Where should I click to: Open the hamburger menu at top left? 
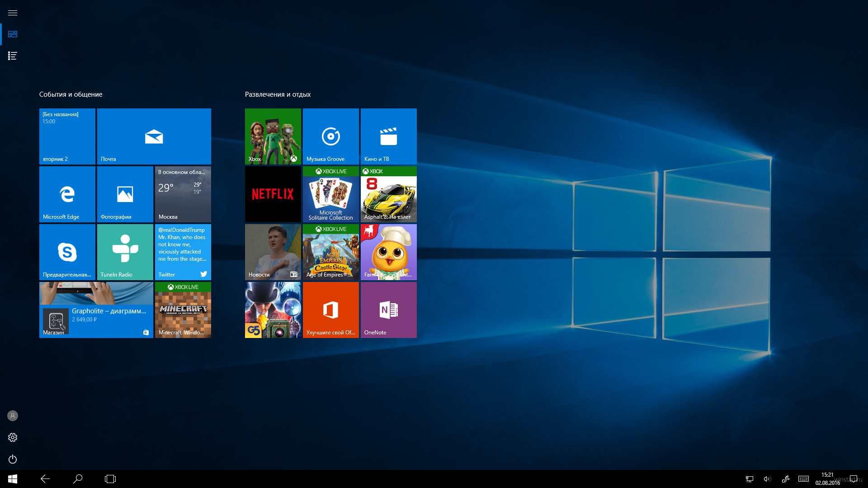tap(13, 13)
